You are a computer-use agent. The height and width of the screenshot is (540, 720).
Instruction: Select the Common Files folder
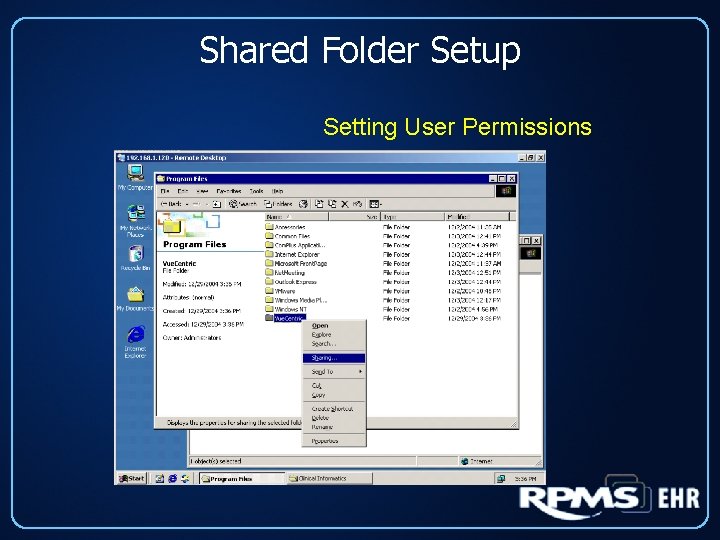pyautogui.click(x=287, y=236)
